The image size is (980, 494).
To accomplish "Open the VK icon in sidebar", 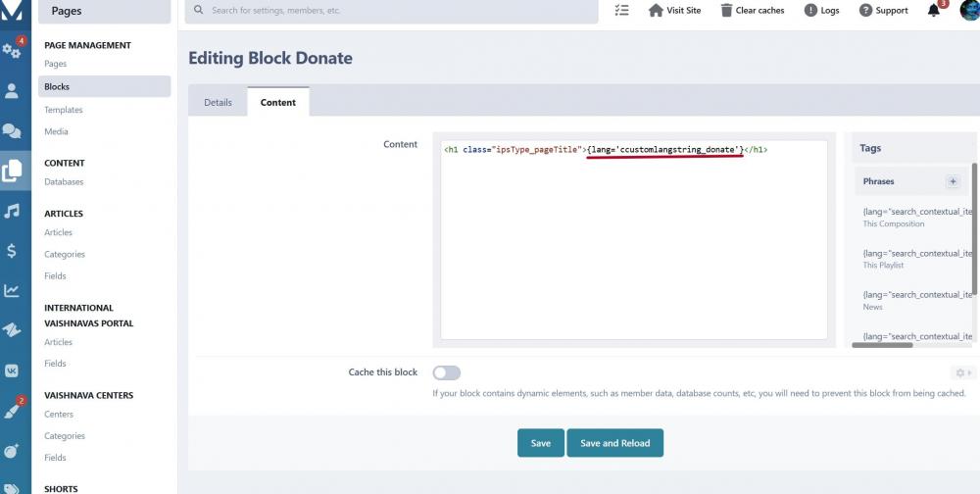I will [x=11, y=370].
